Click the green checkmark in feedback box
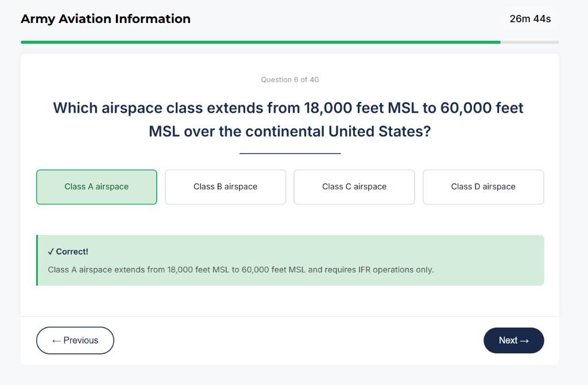This screenshot has width=588, height=385. pos(51,251)
